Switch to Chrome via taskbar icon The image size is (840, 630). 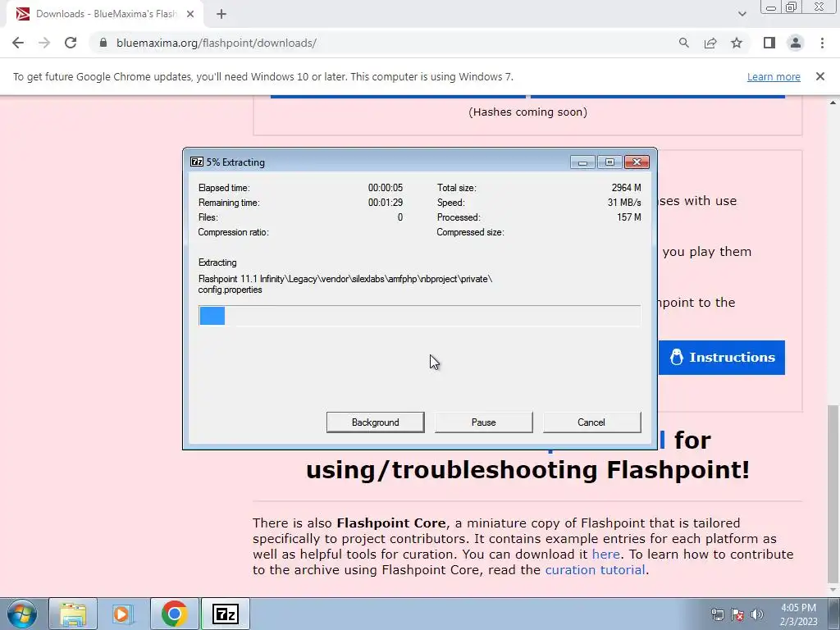pyautogui.click(x=174, y=614)
